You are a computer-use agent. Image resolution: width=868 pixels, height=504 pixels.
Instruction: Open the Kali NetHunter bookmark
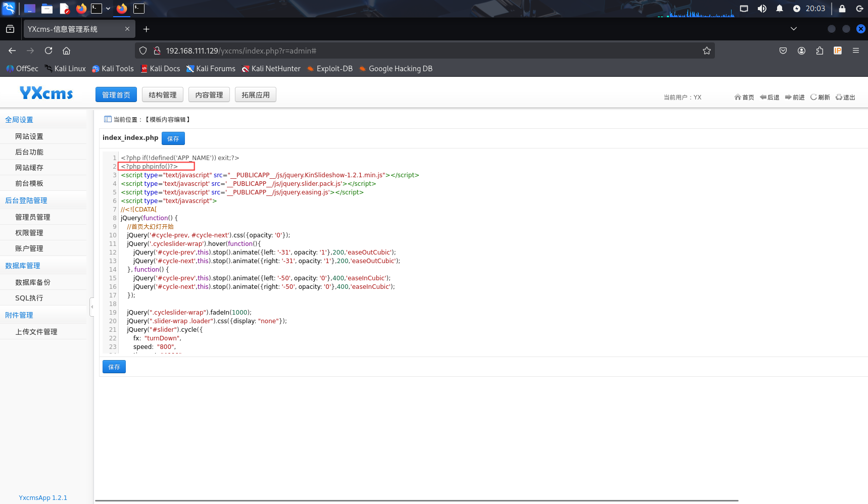pyautogui.click(x=271, y=69)
